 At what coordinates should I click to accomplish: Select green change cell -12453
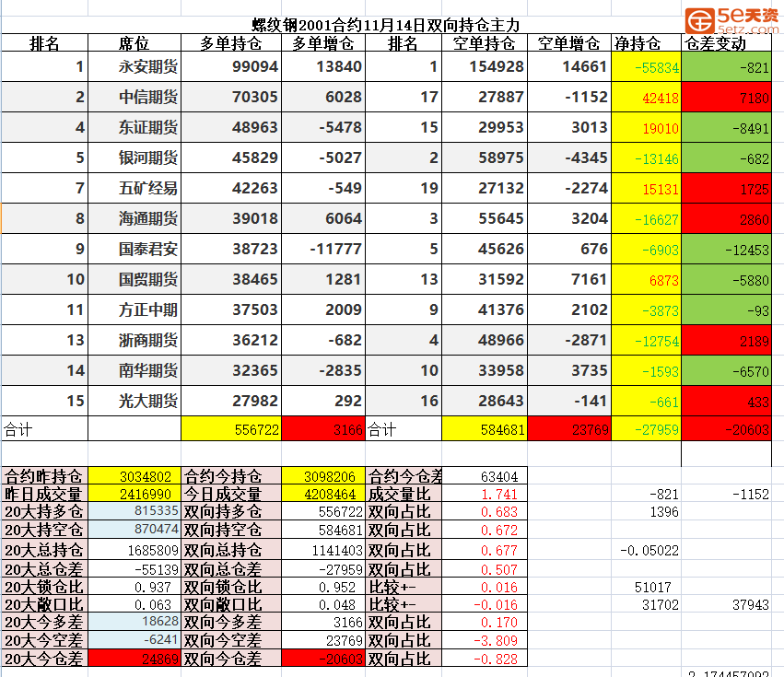coord(727,249)
